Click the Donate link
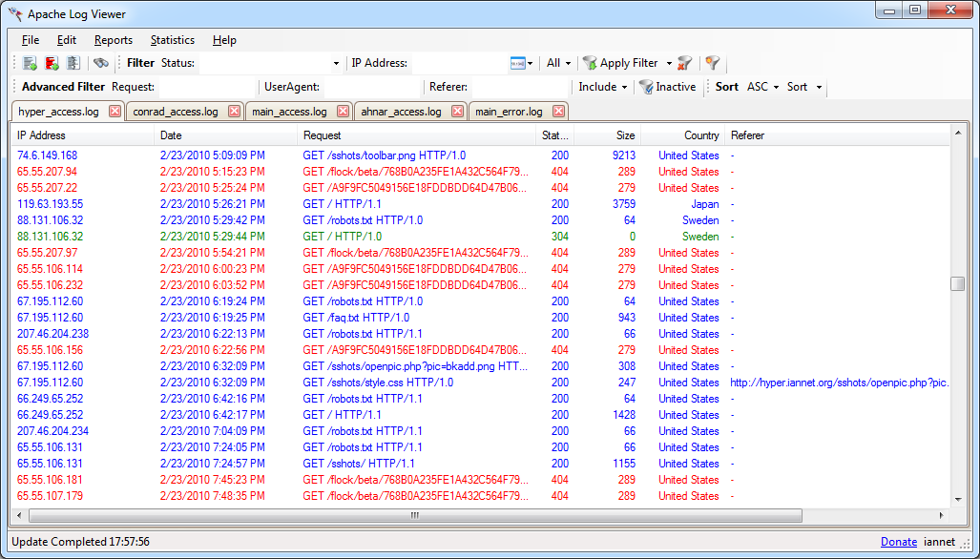This screenshot has width=980, height=559. [898, 541]
